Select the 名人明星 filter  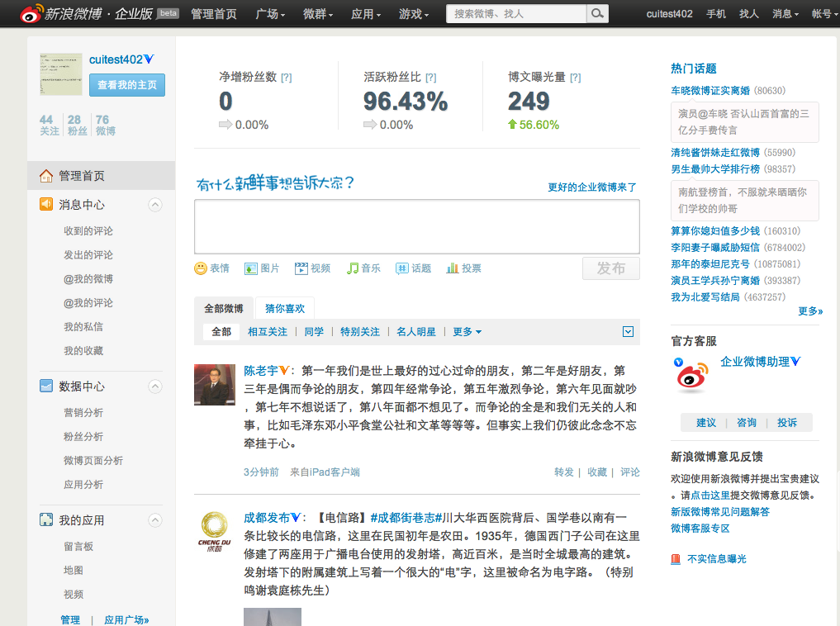416,332
